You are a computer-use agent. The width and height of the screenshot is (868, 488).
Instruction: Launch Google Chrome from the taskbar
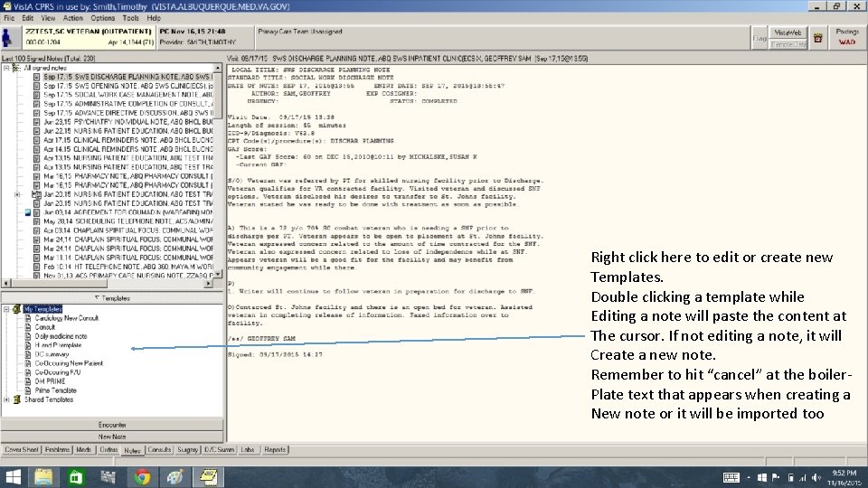pyautogui.click(x=142, y=477)
